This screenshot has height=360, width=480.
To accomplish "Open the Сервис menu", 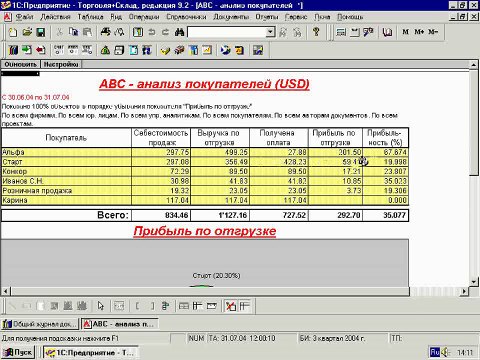I will tap(296, 17).
